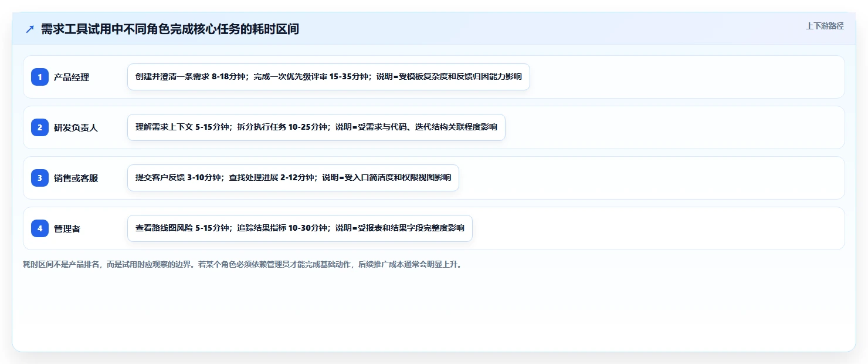Open the 提交客户反馈 3-10分钟 detail box

pyautogui.click(x=293, y=178)
